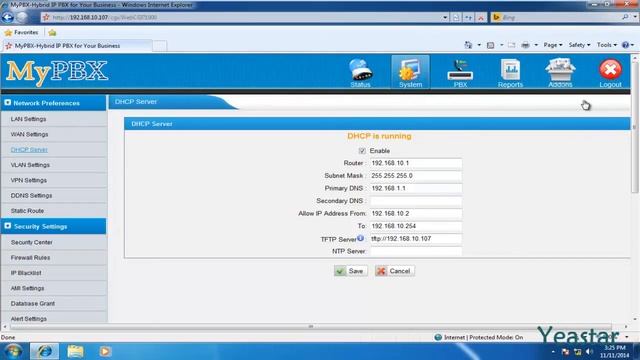Open VLAN Settings in sidebar
Viewport: 640px width, 360px height.
pyautogui.click(x=30, y=165)
